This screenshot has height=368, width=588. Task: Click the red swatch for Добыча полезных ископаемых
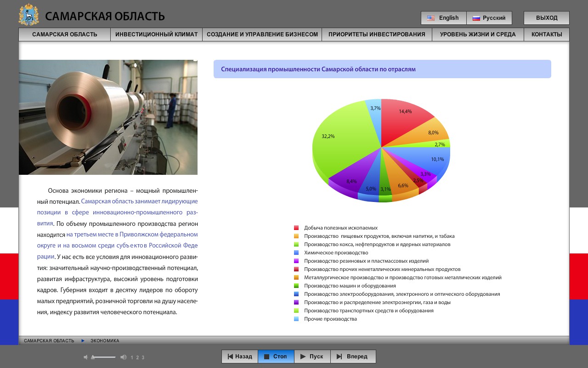coord(296,228)
